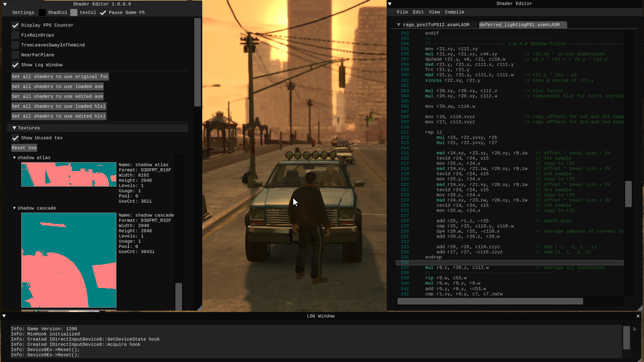Image resolution: width=644 pixels, height=362 pixels.
Task: Click Set all shaders to use loaded asm
Action: tap(57, 86)
